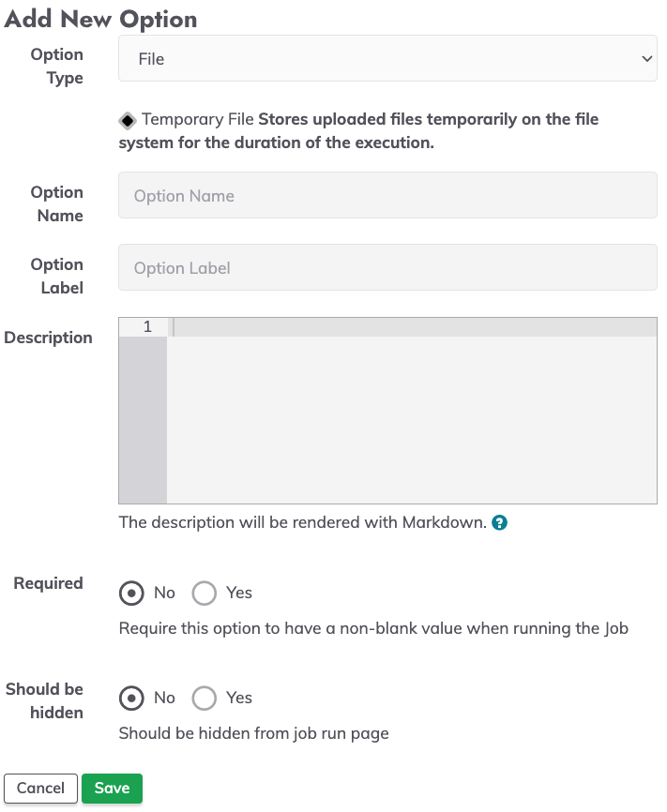Select Yes for Required
Image resolution: width=667 pixels, height=812 pixels.
(204, 593)
